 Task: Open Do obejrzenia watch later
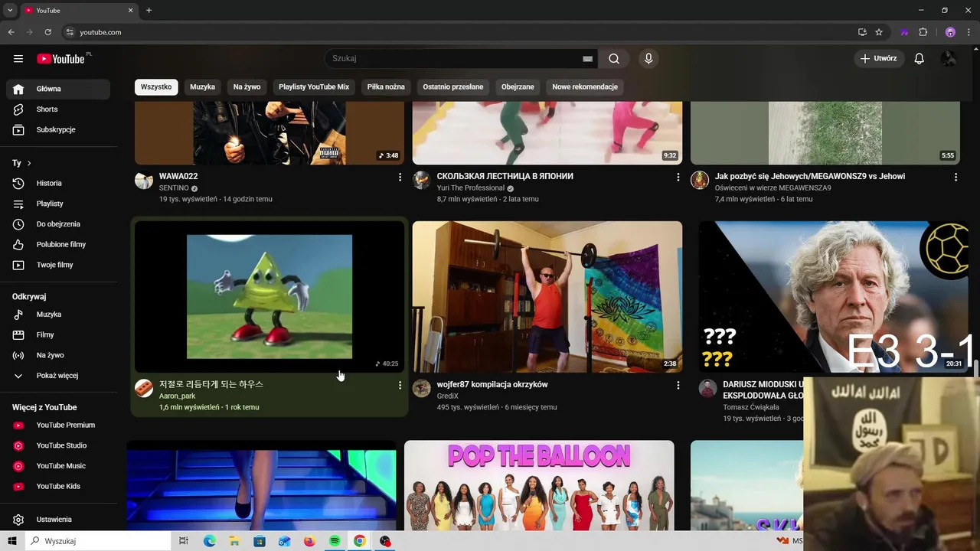(x=58, y=224)
